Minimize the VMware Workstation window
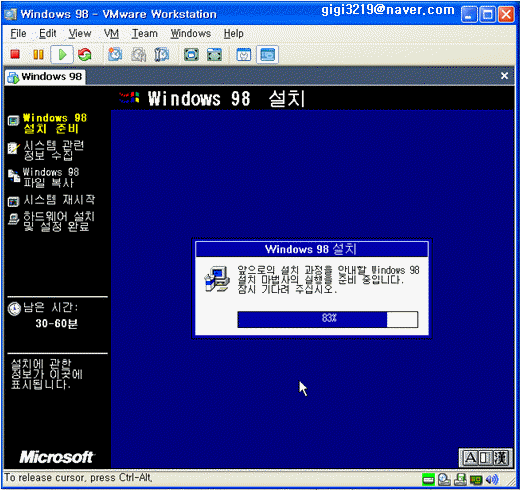The height and width of the screenshot is (490, 520). point(469,15)
